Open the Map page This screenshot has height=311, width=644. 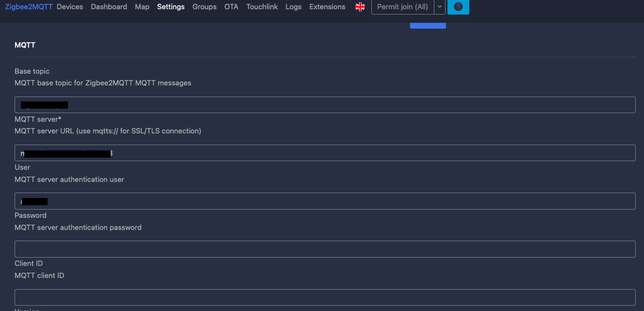click(x=142, y=7)
